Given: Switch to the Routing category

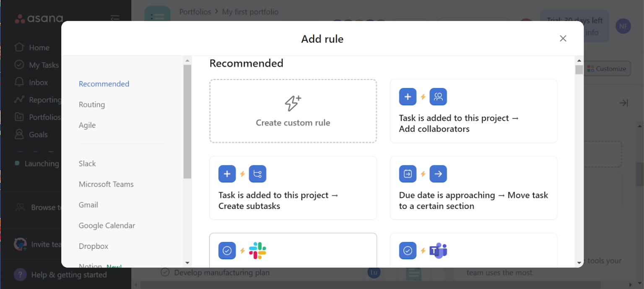Looking at the screenshot, I should pos(91,104).
